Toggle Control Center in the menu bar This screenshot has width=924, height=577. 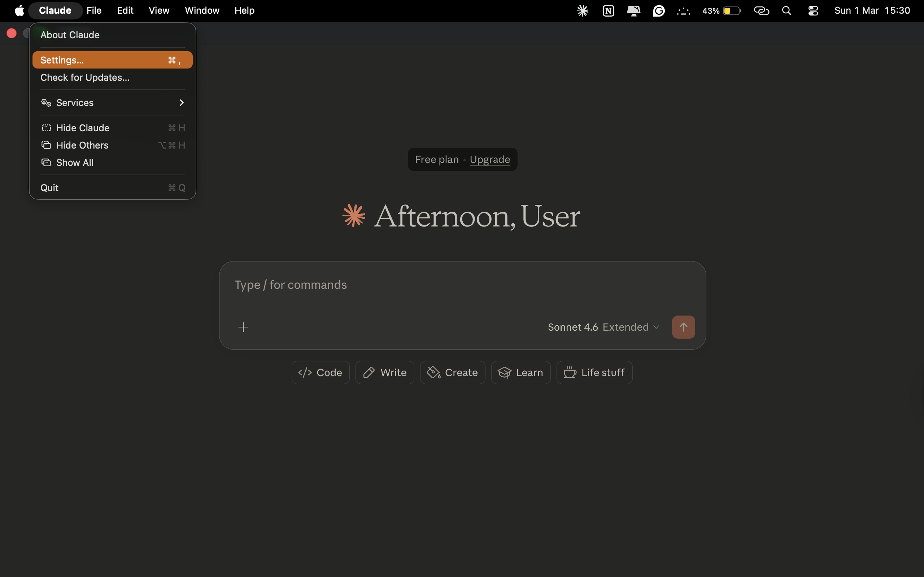pyautogui.click(x=812, y=10)
